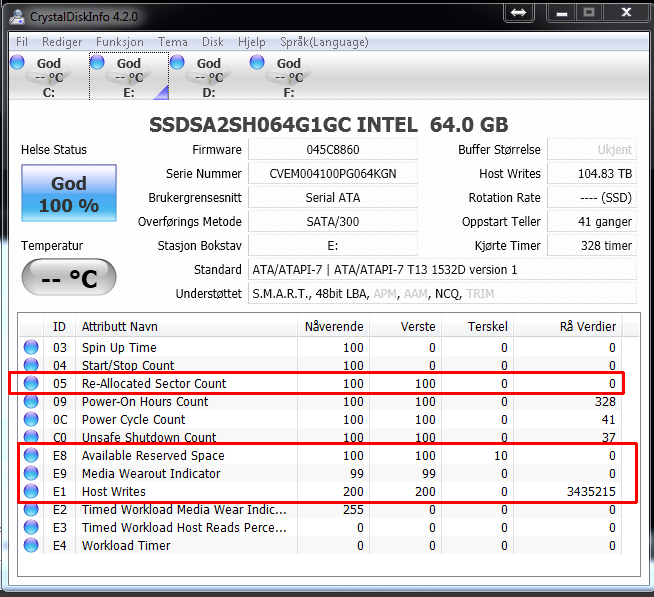Click the blue status orb for drive D:
The width and height of the screenshot is (654, 597).
tap(177, 62)
